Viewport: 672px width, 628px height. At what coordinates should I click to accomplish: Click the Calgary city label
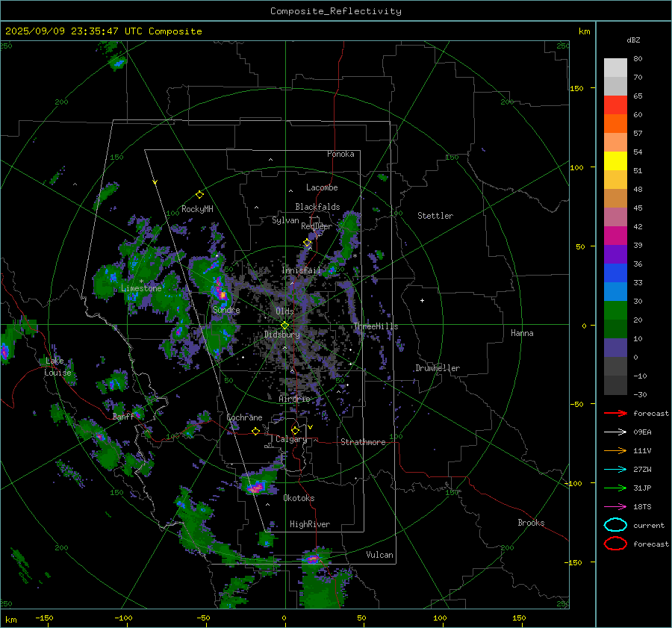click(291, 439)
